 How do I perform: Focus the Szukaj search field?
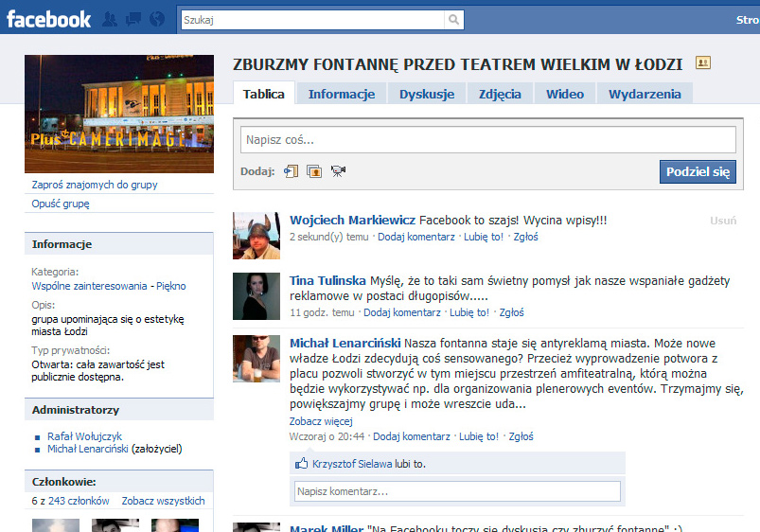(312, 20)
